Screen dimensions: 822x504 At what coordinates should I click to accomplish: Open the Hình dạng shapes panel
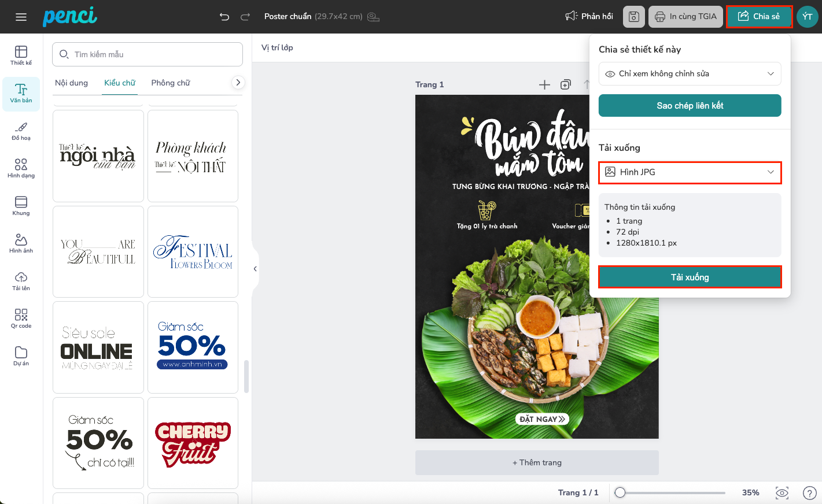(x=21, y=168)
